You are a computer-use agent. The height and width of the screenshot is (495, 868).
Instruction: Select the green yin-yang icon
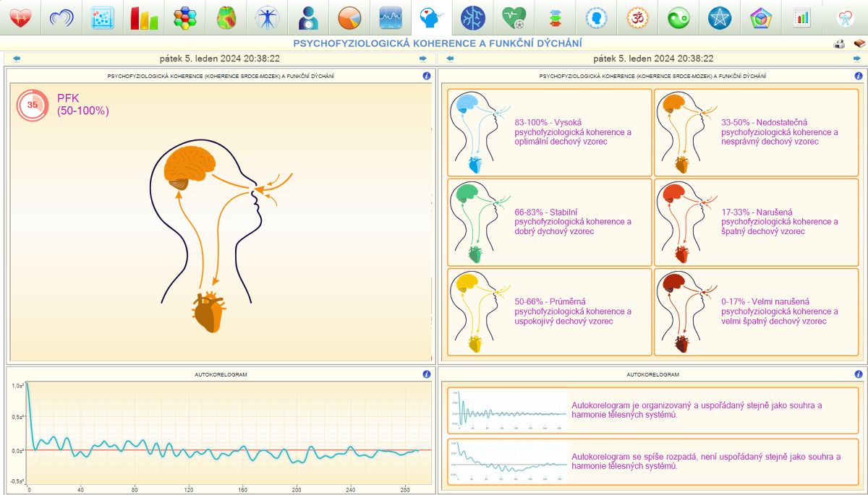(679, 17)
